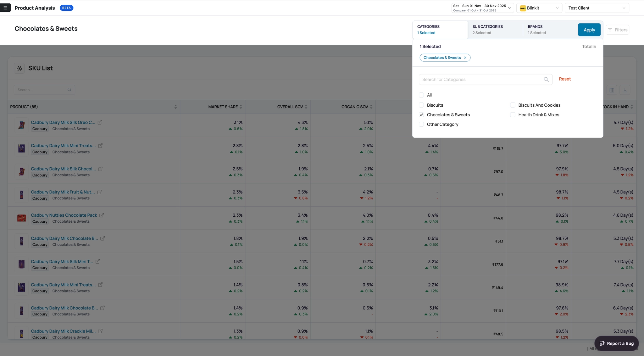
Task: Uncheck the Chocolates & Sweets checkbox
Action: (x=421, y=115)
